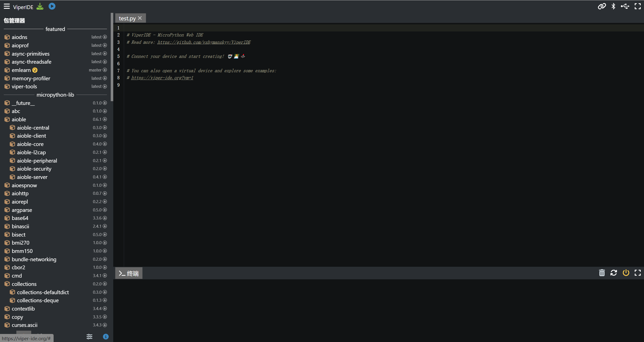
Task: Click the green save file icon
Action: click(40, 6)
